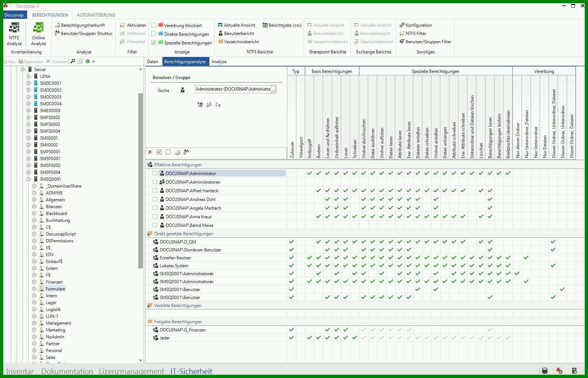Image resolution: width=588 pixels, height=378 pixels.
Task: Click the database icon in status bar
Action: [545, 371]
